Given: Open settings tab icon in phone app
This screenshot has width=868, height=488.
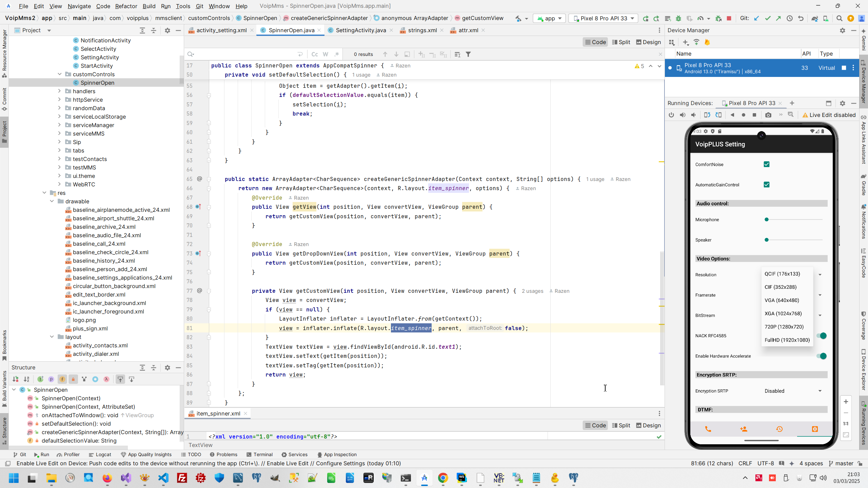Looking at the screenshot, I should pyautogui.click(x=815, y=429).
